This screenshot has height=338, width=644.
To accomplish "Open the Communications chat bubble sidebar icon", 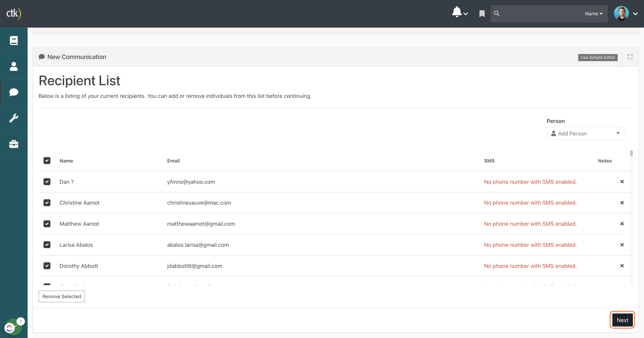I will click(14, 92).
